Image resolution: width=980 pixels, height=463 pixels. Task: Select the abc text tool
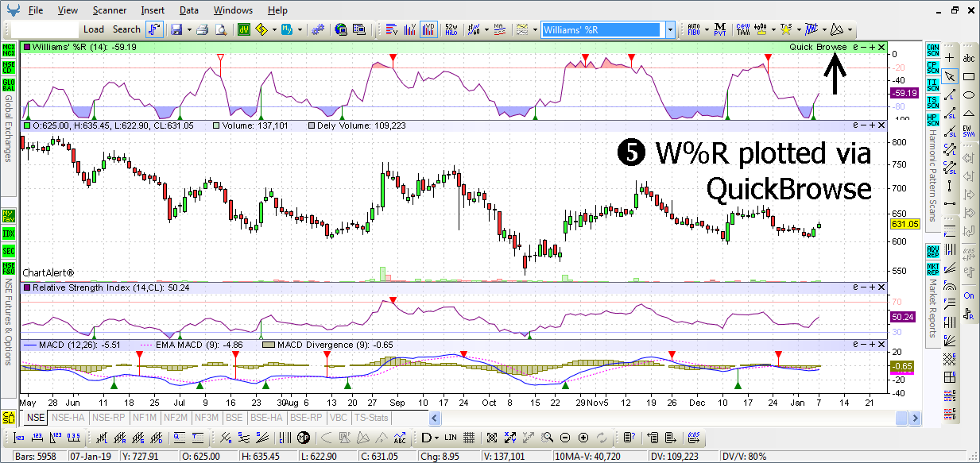969,58
